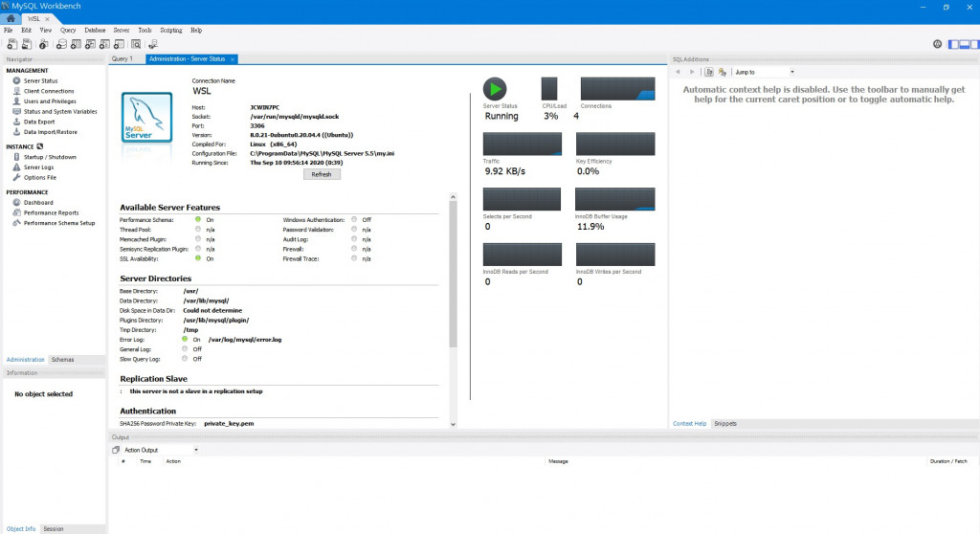
Task: Open Data Import/Restore
Action: [x=50, y=132]
